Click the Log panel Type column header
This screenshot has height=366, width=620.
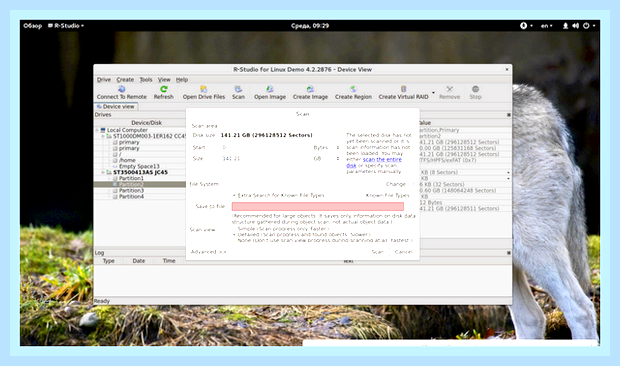point(108,261)
